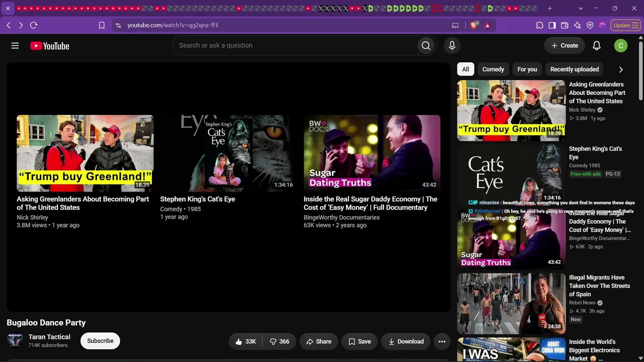Subscribe to Taran Tactical
644x362 pixels.
(x=100, y=341)
